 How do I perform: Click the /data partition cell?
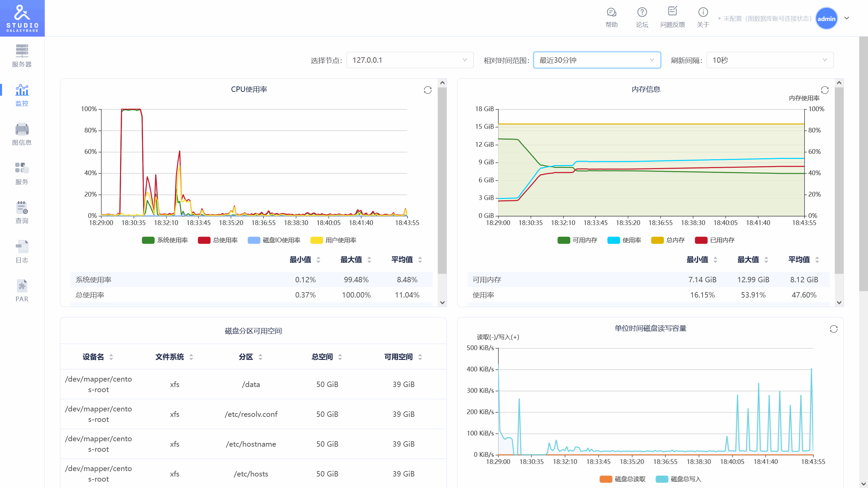pos(251,384)
